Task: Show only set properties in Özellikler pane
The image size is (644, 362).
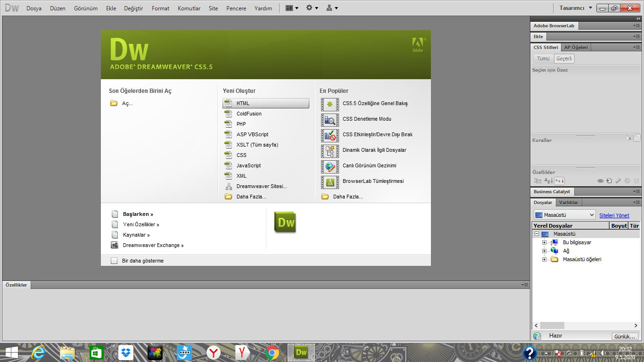Action: [560, 181]
